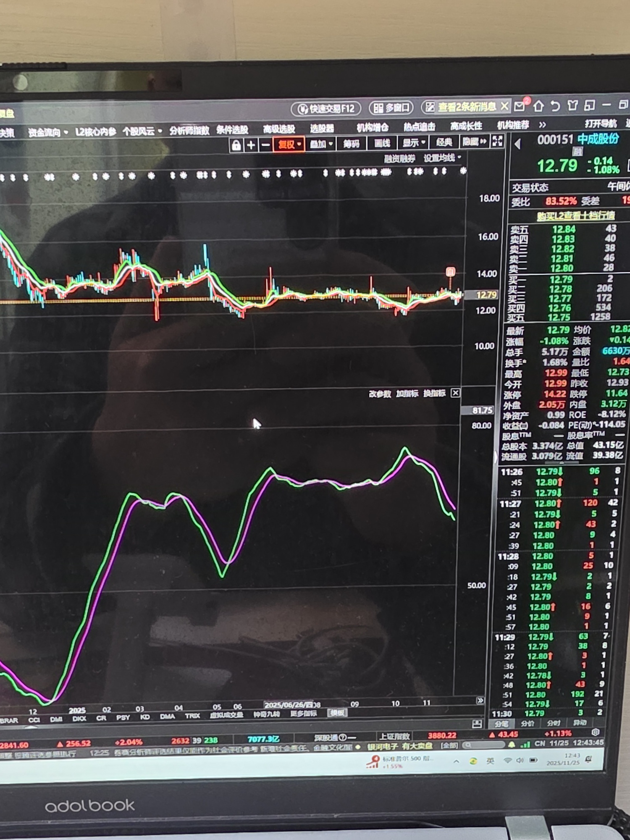Click the 英 input method indicator
Viewport: 630px width, 840px height.
point(490,761)
